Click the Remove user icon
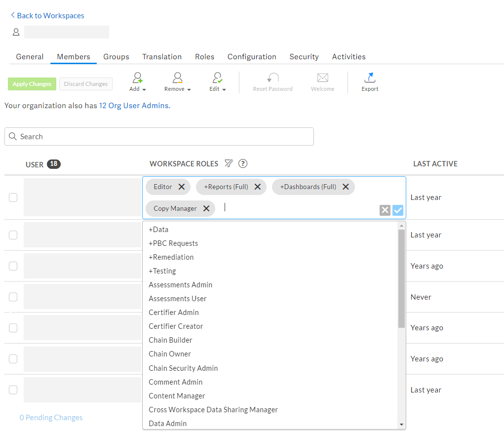The height and width of the screenshot is (433, 504). point(177,78)
